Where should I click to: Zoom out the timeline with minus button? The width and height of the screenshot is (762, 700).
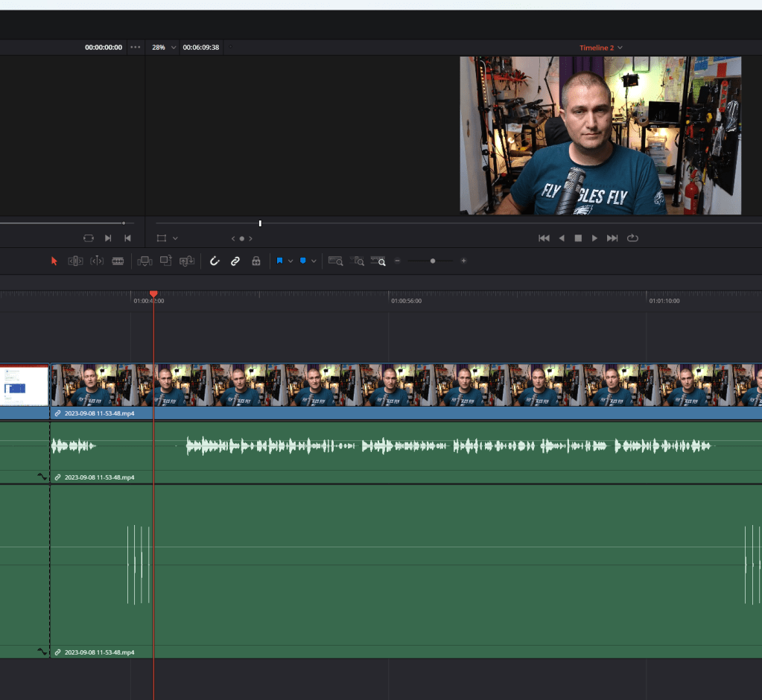point(397,261)
